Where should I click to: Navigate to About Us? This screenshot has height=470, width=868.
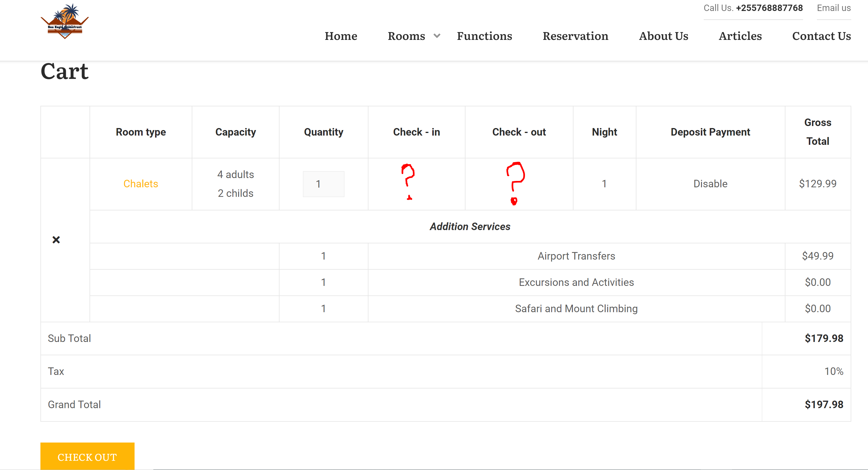(x=664, y=36)
